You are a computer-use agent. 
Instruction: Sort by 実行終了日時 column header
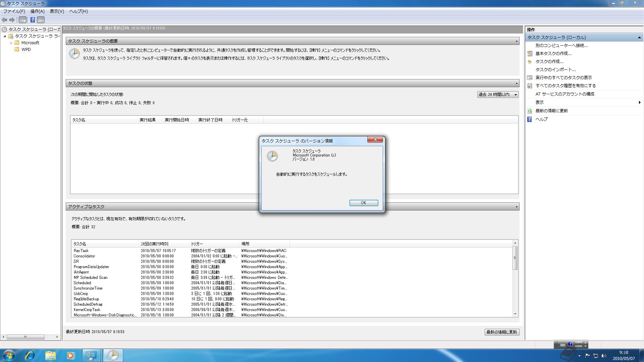(x=213, y=120)
